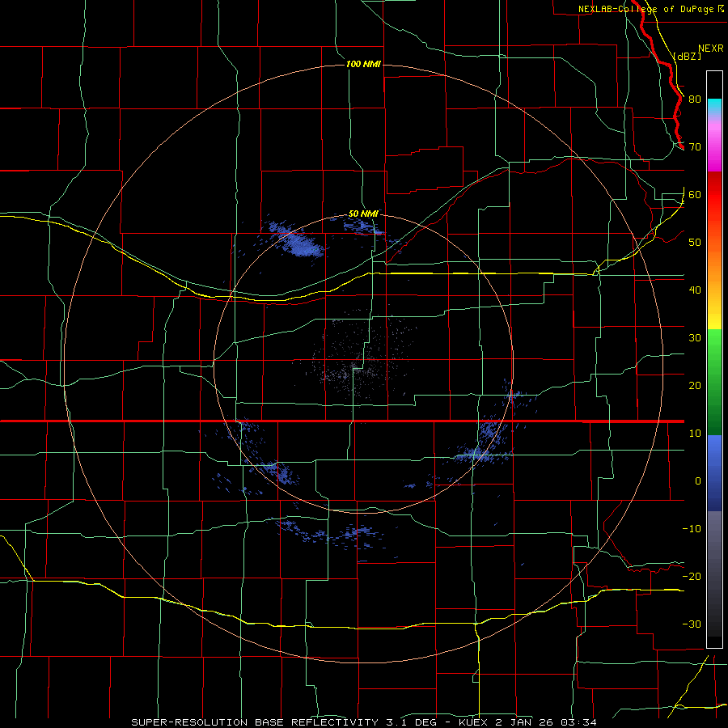Click the -20 dBZ scale value

tap(692, 577)
